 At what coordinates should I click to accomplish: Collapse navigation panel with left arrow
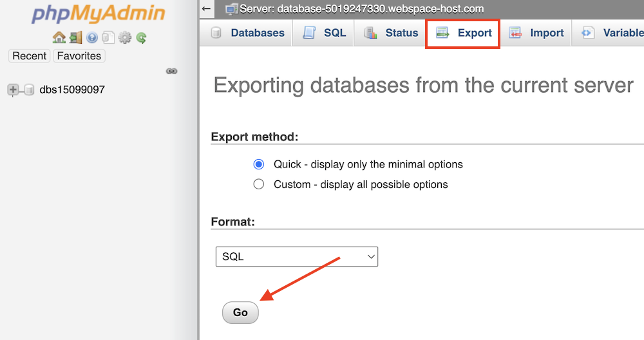pyautogui.click(x=206, y=9)
